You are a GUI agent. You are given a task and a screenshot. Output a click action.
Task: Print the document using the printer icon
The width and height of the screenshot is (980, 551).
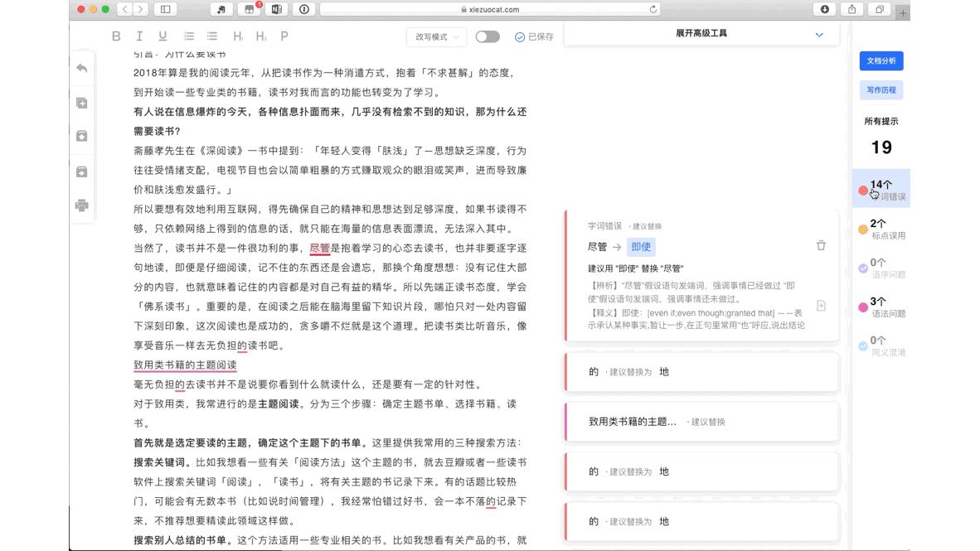click(x=81, y=205)
